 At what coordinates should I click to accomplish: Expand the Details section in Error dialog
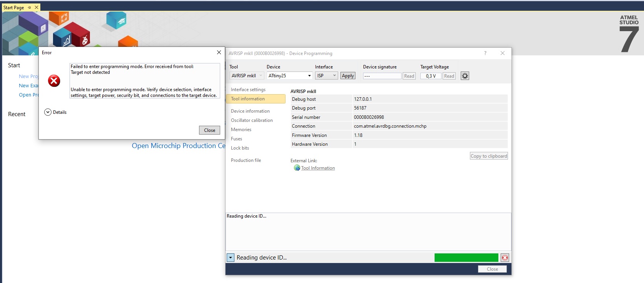click(48, 112)
